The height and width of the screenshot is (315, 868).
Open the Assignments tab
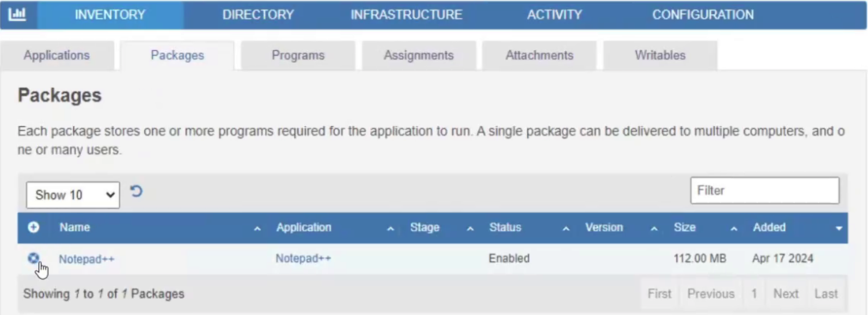tap(418, 55)
